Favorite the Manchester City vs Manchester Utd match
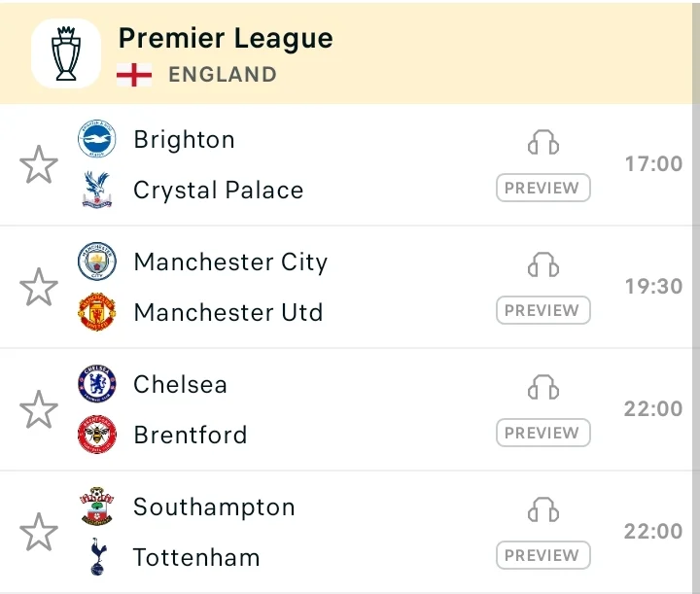 point(39,287)
